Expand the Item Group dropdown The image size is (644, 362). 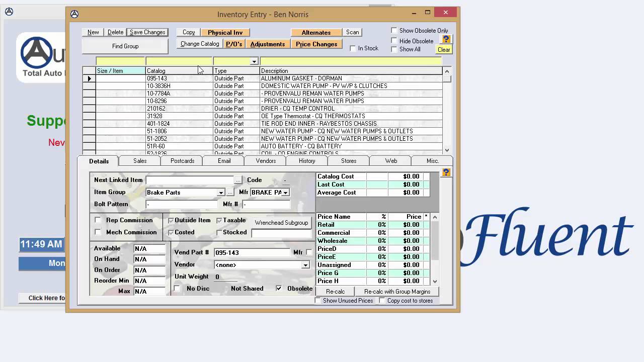point(220,193)
